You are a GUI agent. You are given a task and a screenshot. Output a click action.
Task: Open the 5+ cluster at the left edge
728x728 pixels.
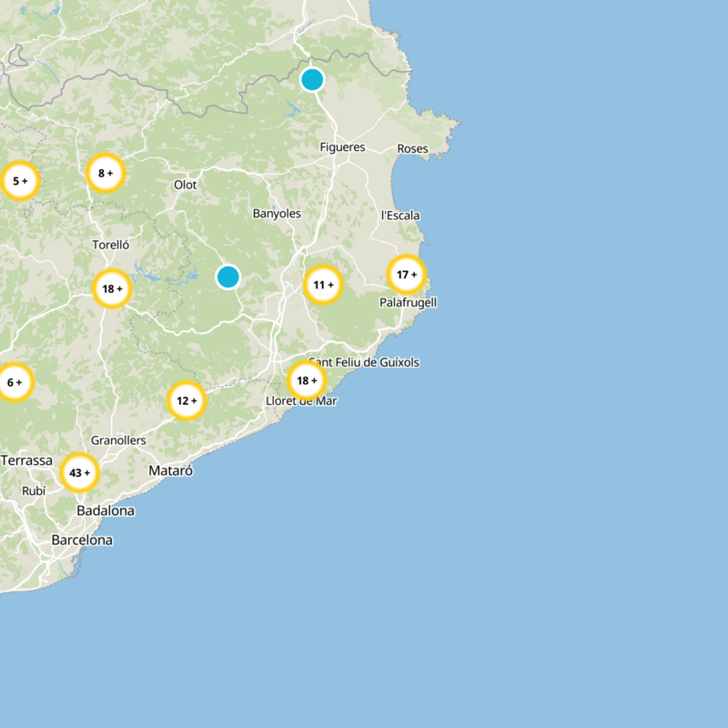coord(19,180)
